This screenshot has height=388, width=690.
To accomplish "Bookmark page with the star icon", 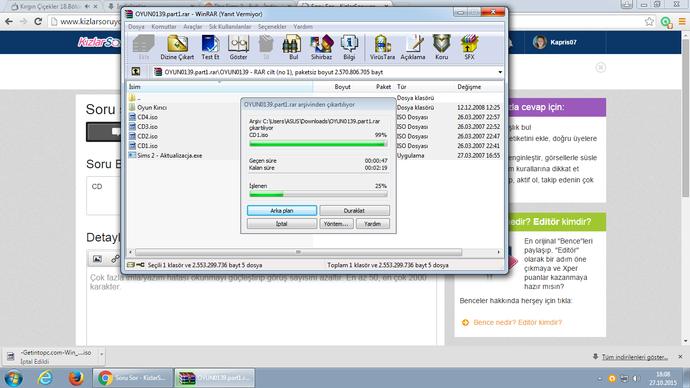I will click(x=649, y=21).
